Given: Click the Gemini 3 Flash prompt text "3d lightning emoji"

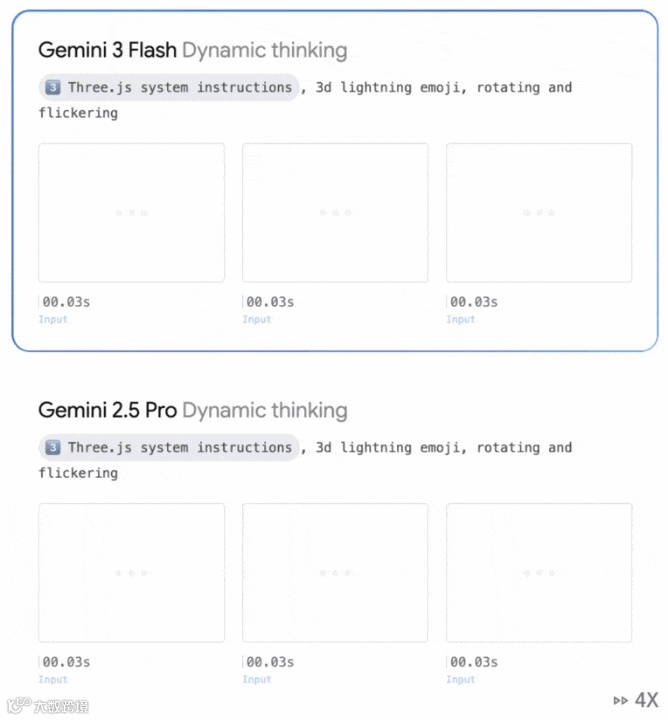Looking at the screenshot, I should coord(388,88).
